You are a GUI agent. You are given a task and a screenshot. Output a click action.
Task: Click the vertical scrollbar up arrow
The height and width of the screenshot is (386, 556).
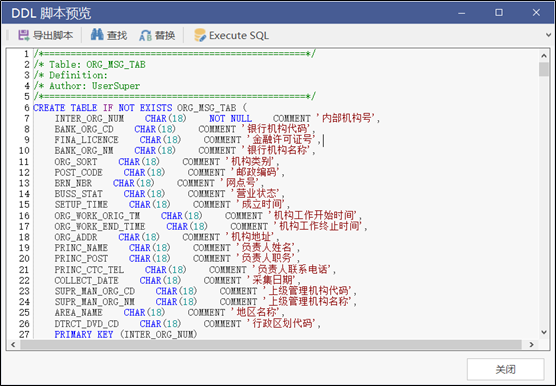tap(544, 56)
